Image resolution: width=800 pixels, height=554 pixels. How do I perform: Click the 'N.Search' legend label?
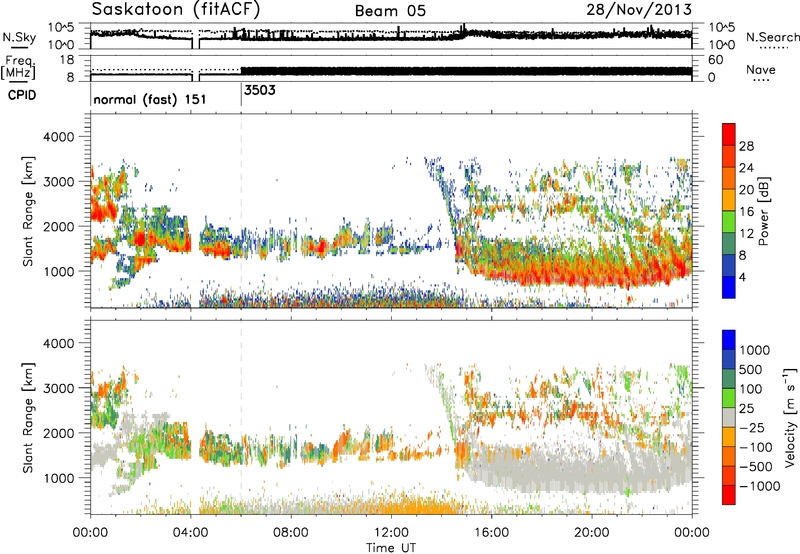click(x=772, y=37)
